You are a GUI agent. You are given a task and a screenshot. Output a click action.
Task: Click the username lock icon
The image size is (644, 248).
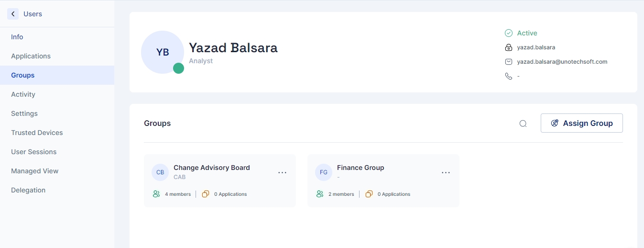point(509,47)
